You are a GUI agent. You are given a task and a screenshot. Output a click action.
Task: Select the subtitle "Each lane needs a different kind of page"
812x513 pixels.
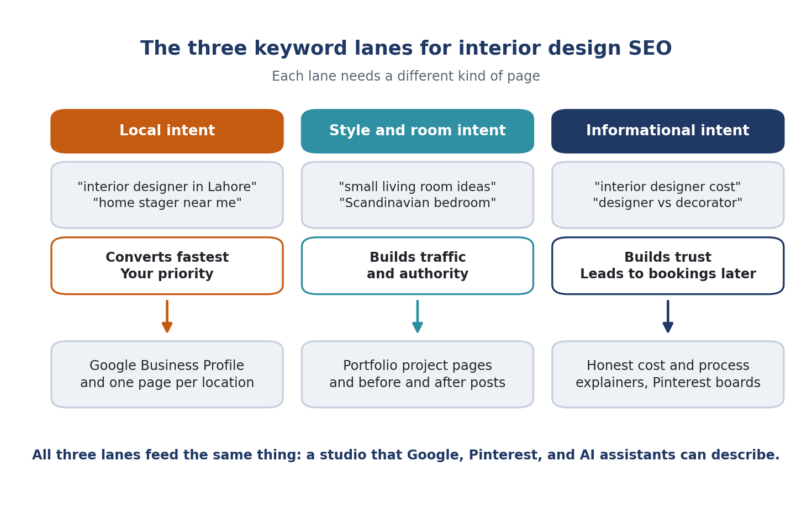click(x=406, y=77)
